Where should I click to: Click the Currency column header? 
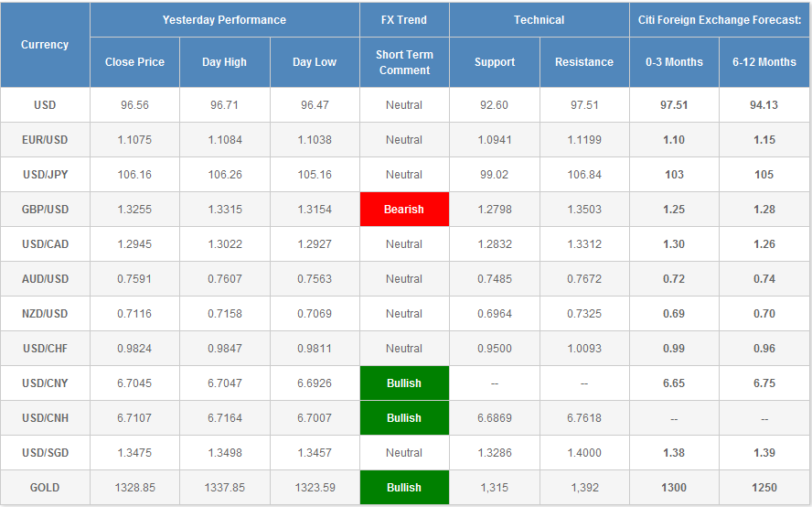coord(45,45)
